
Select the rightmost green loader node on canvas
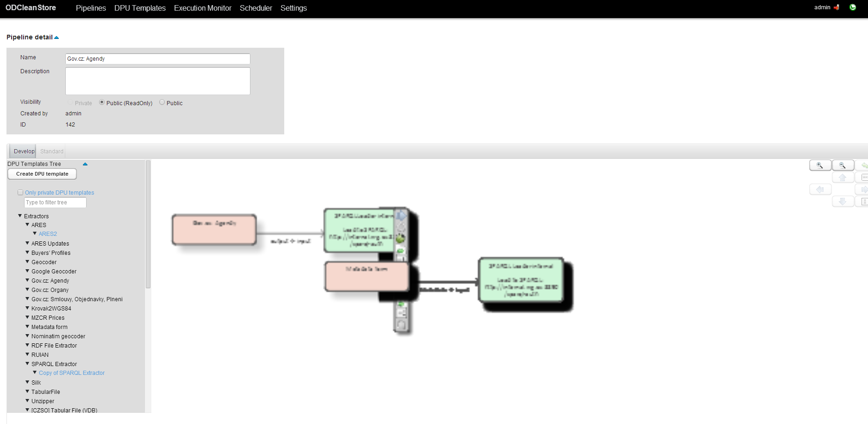coord(521,280)
